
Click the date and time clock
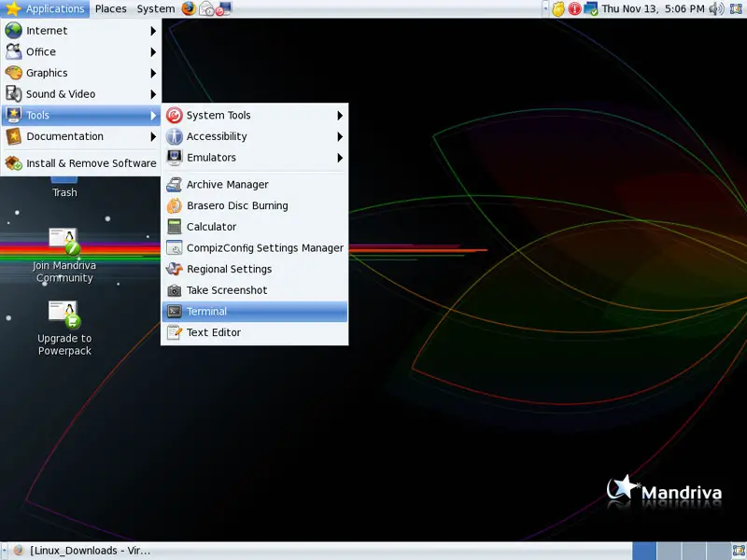click(653, 8)
